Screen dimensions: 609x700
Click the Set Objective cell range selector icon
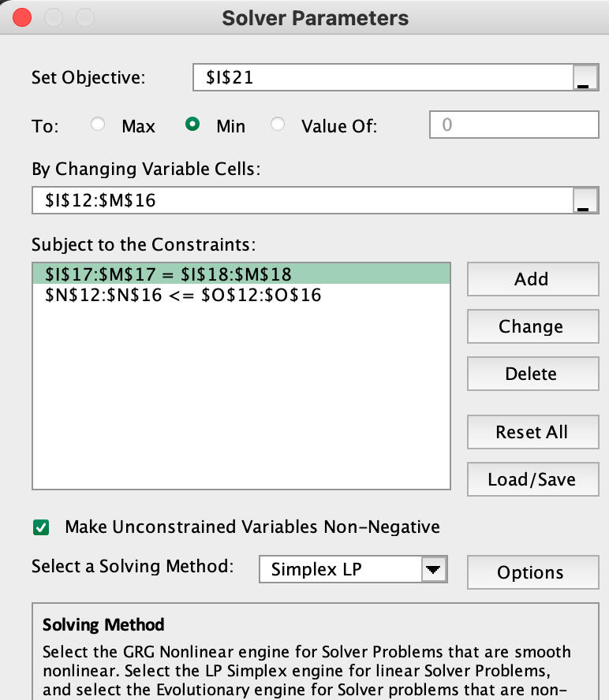click(583, 78)
